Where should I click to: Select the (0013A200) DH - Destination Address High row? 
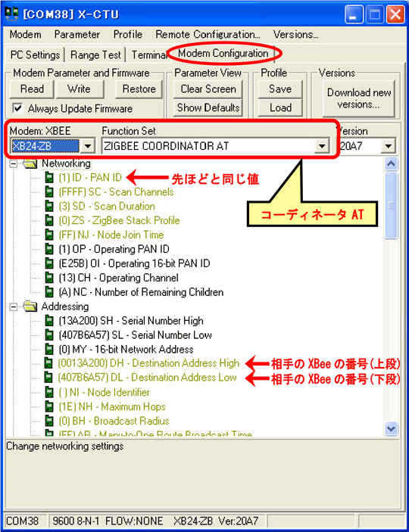(148, 363)
